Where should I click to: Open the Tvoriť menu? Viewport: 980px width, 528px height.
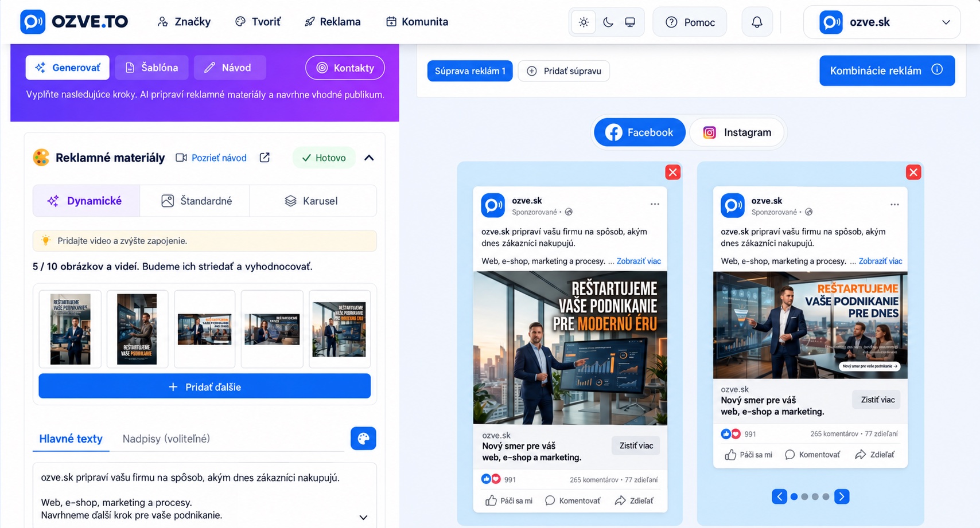258,22
